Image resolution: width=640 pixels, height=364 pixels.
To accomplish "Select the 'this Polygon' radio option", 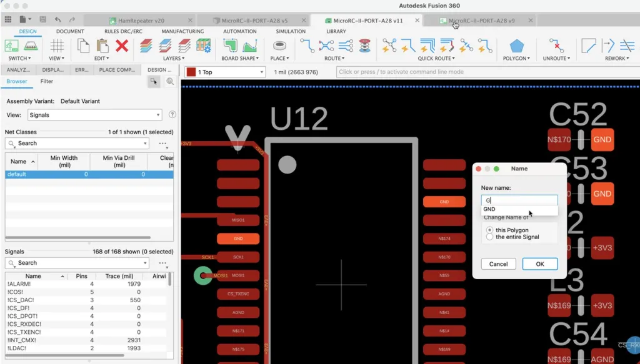I will coord(489,230).
